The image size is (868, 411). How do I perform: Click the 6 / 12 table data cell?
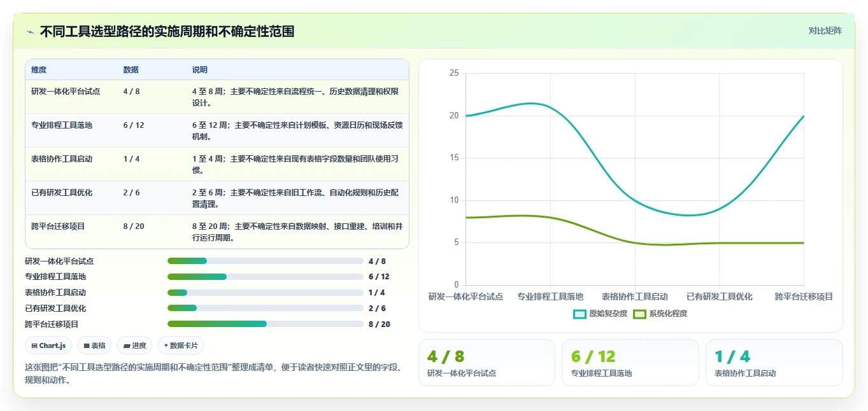(134, 125)
